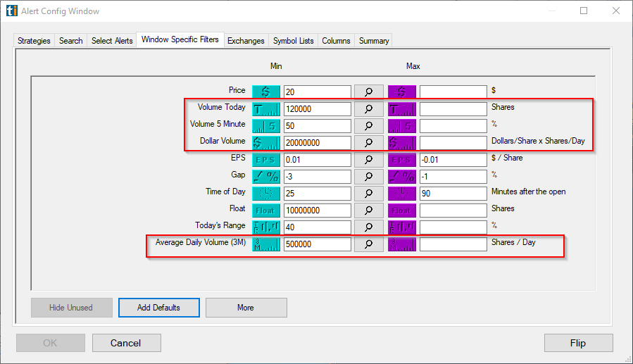The image size is (633, 364).
Task: Click the magnifier button in EPS row
Action: 368,160
